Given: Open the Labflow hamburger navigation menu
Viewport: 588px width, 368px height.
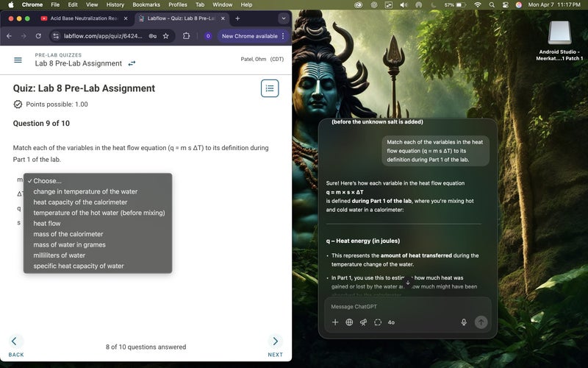Looking at the screenshot, I should pos(18,60).
